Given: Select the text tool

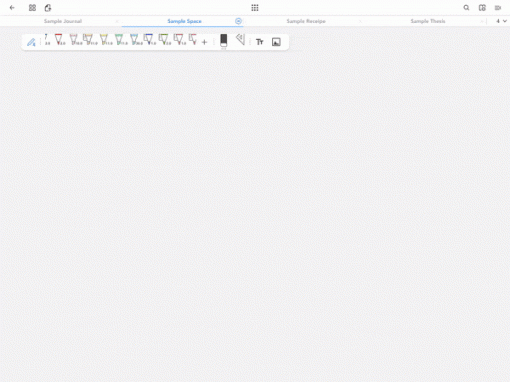Looking at the screenshot, I should (259, 42).
